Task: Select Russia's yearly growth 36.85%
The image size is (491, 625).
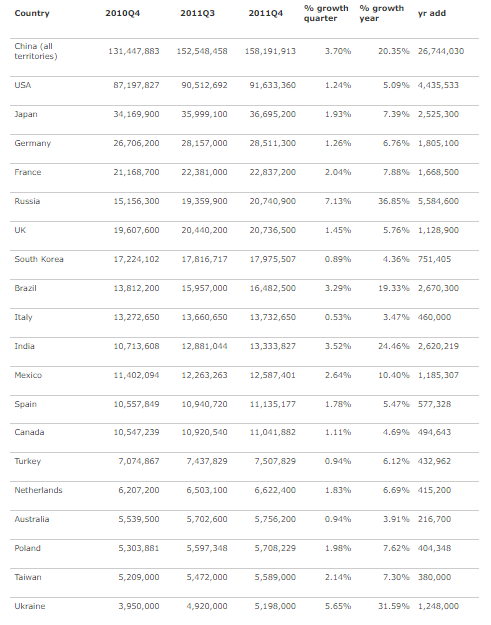Action: (x=394, y=201)
